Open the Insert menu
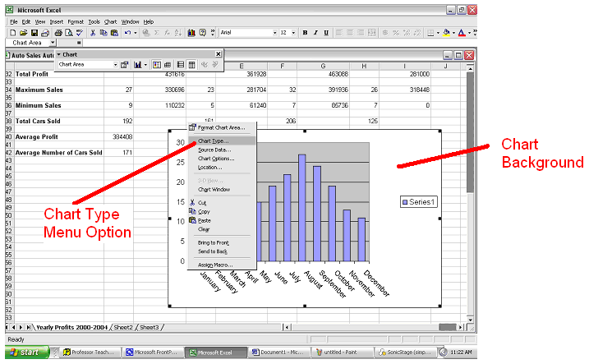Viewport: 589px width, 364px height. coord(55,21)
